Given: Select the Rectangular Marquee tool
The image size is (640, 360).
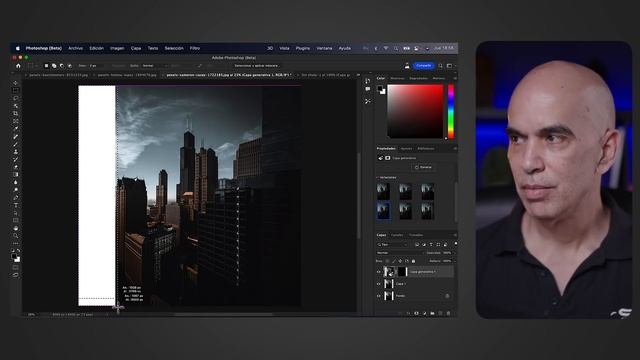Looking at the screenshot, I should 16,90.
